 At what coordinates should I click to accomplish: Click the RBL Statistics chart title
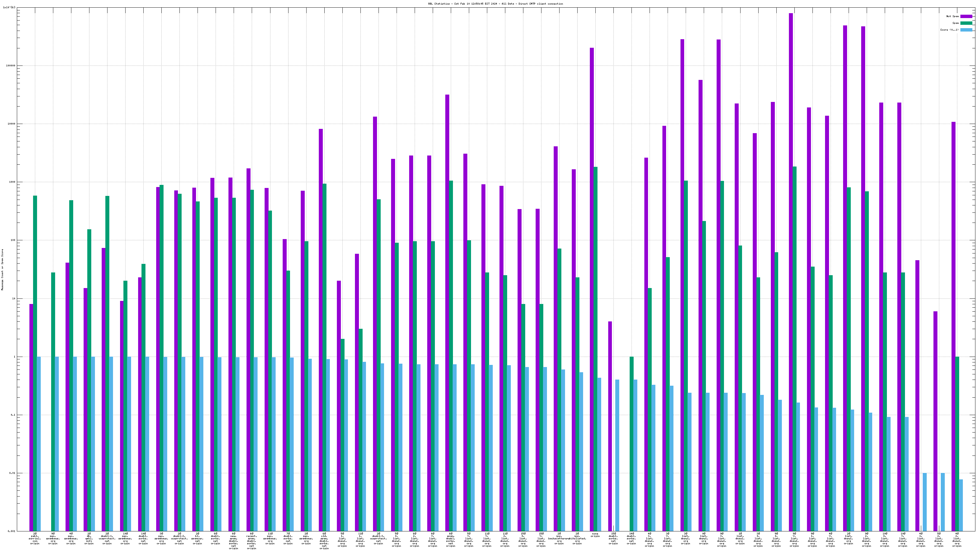[495, 4]
